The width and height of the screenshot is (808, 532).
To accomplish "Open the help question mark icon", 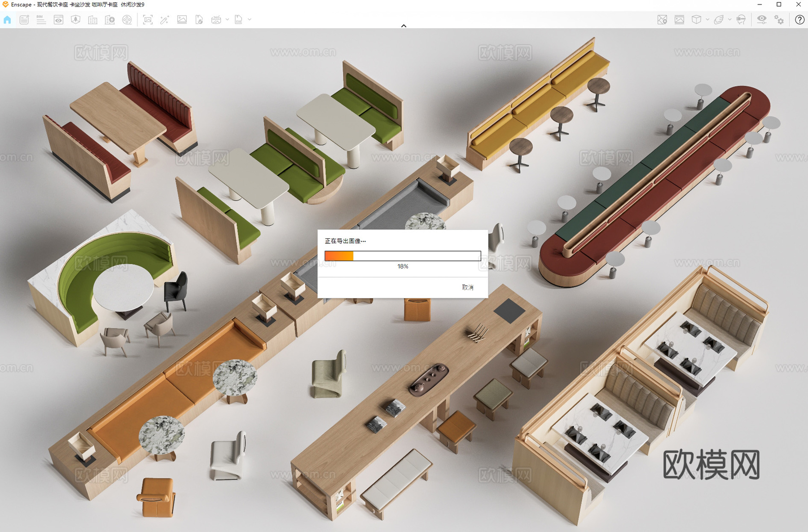I will pos(799,20).
